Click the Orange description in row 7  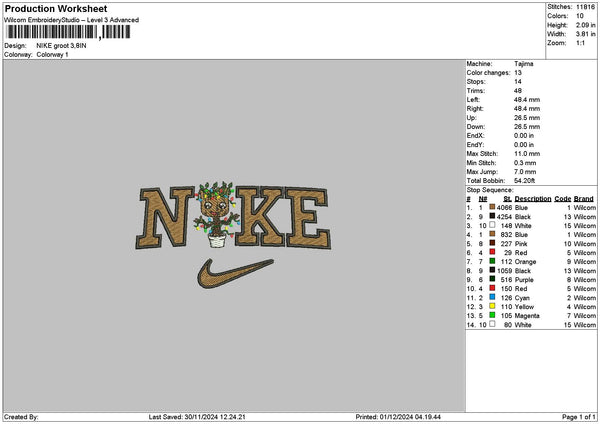(x=525, y=262)
